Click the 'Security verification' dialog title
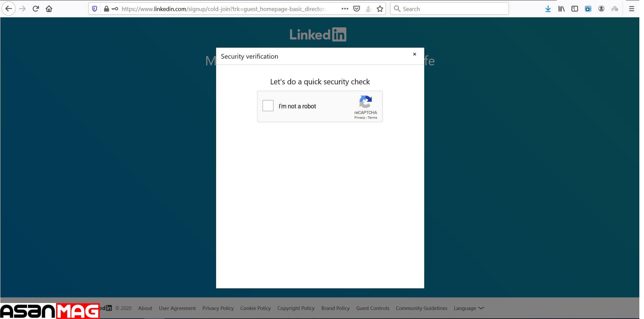 coord(249,56)
